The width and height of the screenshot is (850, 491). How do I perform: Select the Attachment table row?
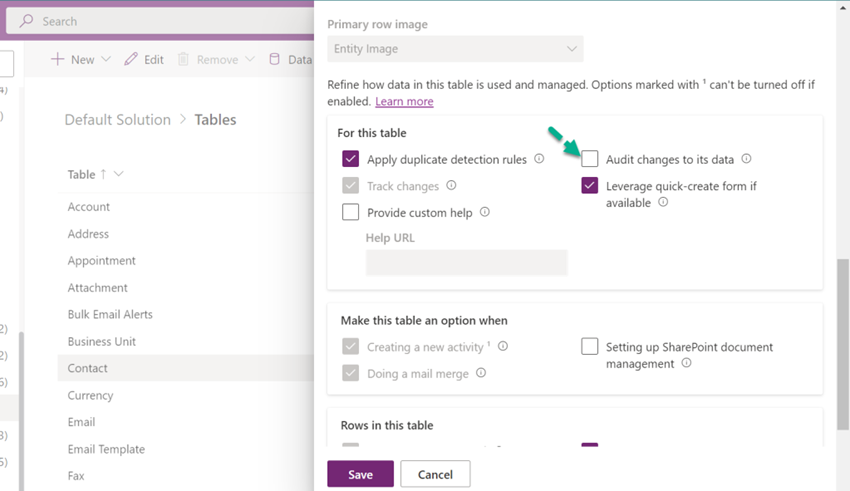(185, 287)
